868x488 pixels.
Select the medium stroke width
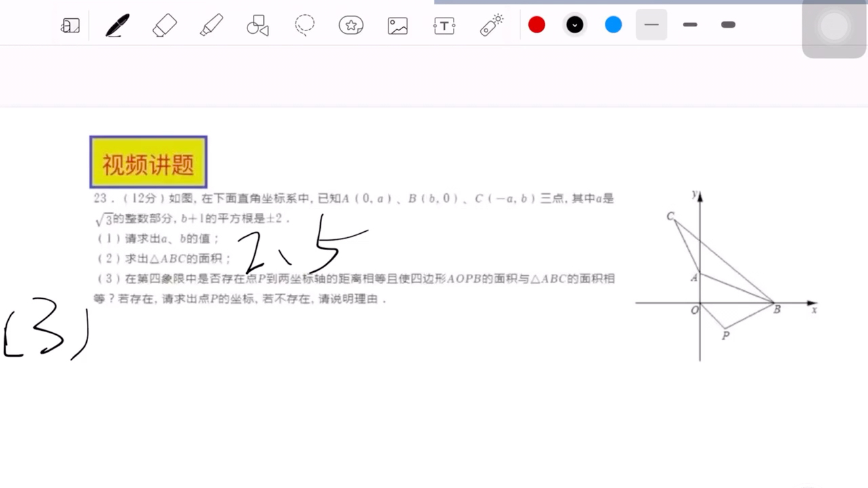click(690, 25)
